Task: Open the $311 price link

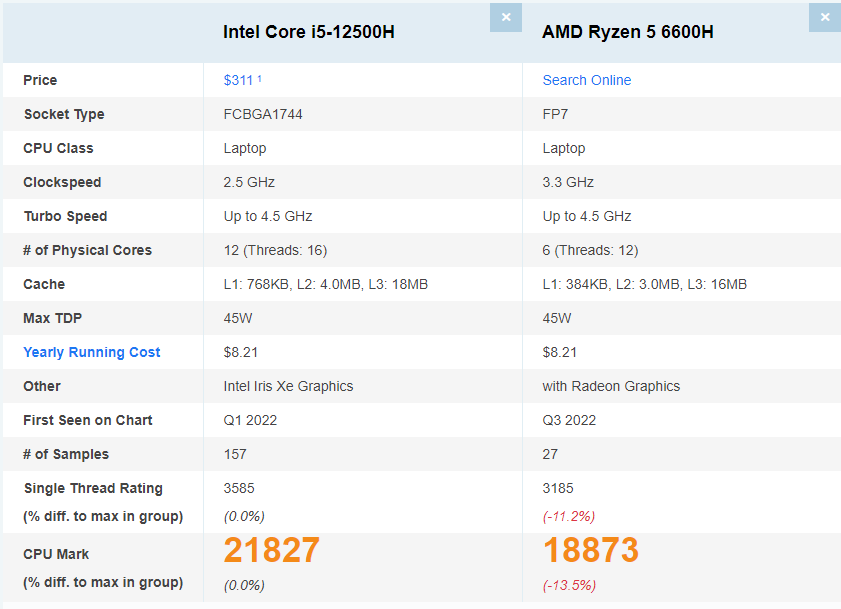Action: point(238,80)
